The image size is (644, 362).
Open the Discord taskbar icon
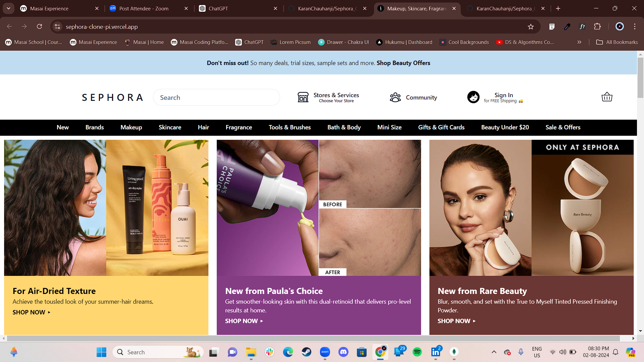tap(343, 352)
